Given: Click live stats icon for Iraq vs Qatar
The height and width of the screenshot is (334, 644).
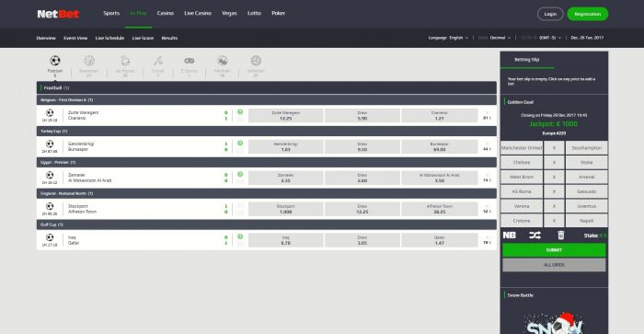Looking at the screenshot, I should [240, 236].
